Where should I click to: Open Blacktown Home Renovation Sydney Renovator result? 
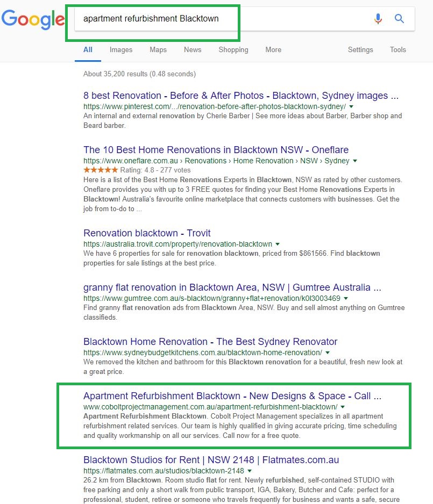210,342
